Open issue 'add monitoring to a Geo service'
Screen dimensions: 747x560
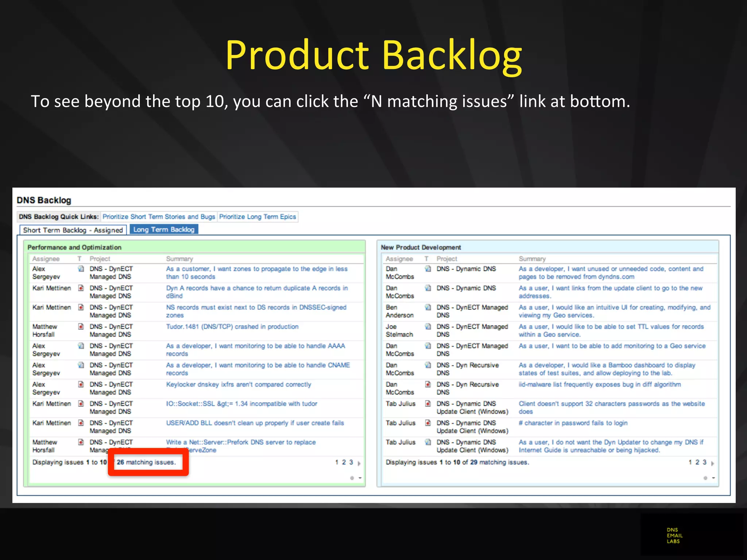click(x=612, y=346)
